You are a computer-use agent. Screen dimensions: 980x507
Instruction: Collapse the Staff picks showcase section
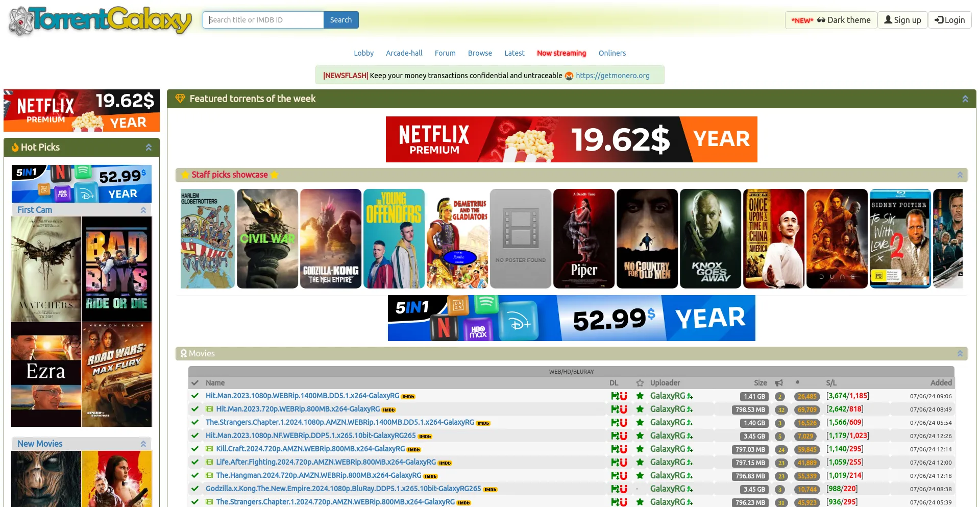[x=960, y=175]
